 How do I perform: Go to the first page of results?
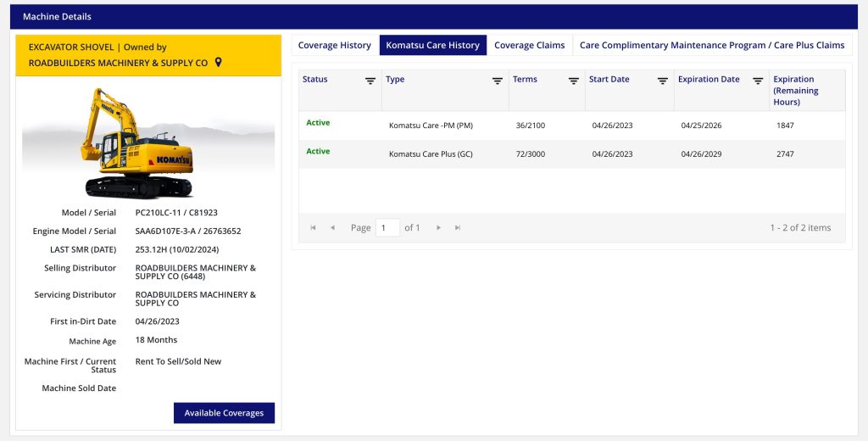(314, 227)
